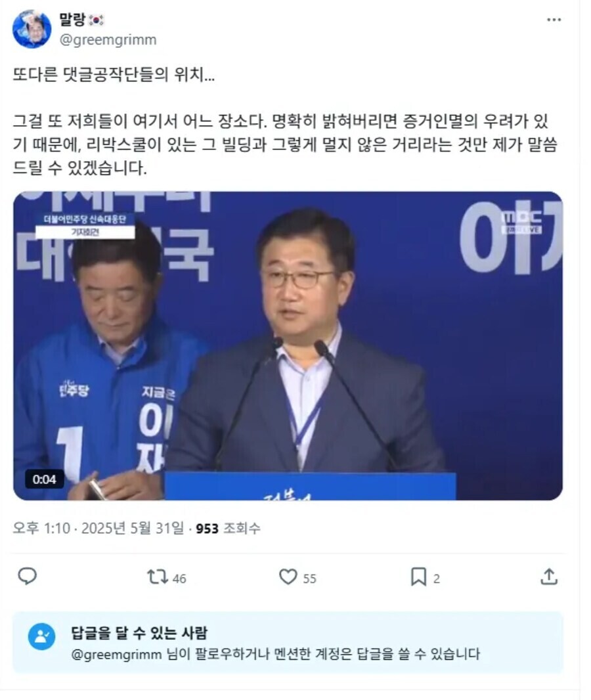Open the post timestamp 오후 1:10 link
The height and width of the screenshot is (700, 591).
click(x=98, y=528)
